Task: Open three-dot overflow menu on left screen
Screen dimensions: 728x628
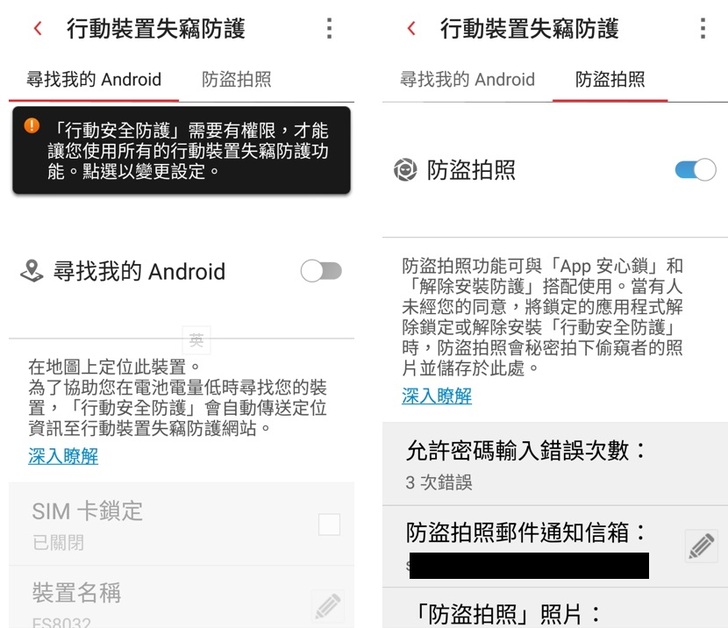Action: [x=329, y=28]
